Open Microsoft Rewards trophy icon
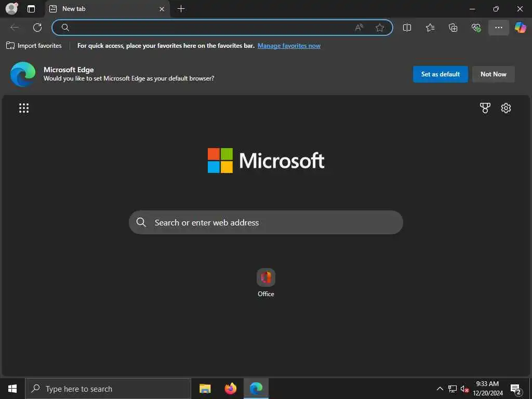 tap(485, 108)
